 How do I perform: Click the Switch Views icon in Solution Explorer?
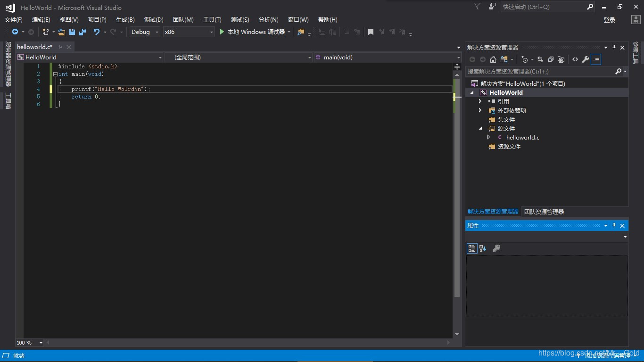point(504,59)
